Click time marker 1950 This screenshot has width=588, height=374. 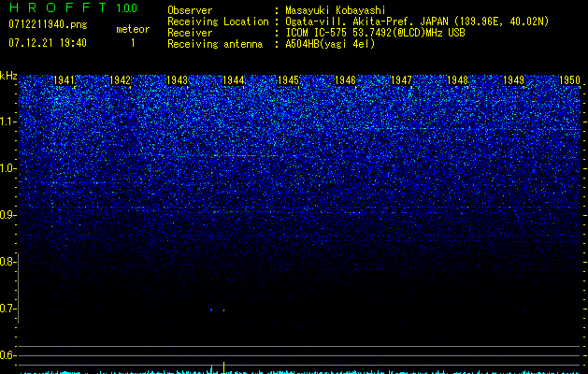pyautogui.click(x=569, y=80)
